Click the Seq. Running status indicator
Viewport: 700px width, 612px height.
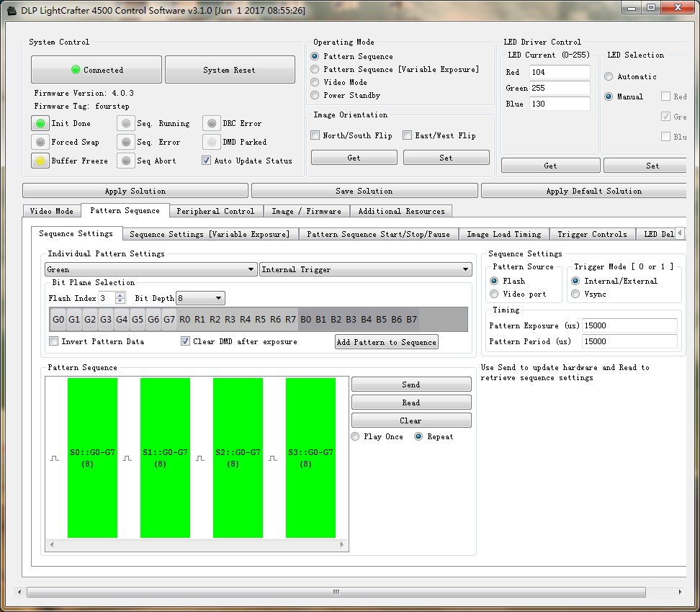[x=126, y=123]
